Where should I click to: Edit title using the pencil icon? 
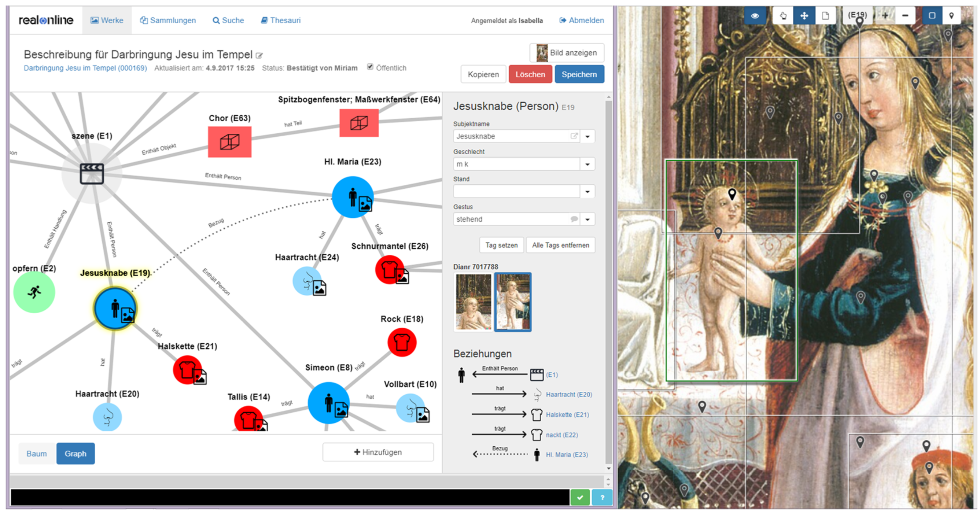[x=259, y=56]
